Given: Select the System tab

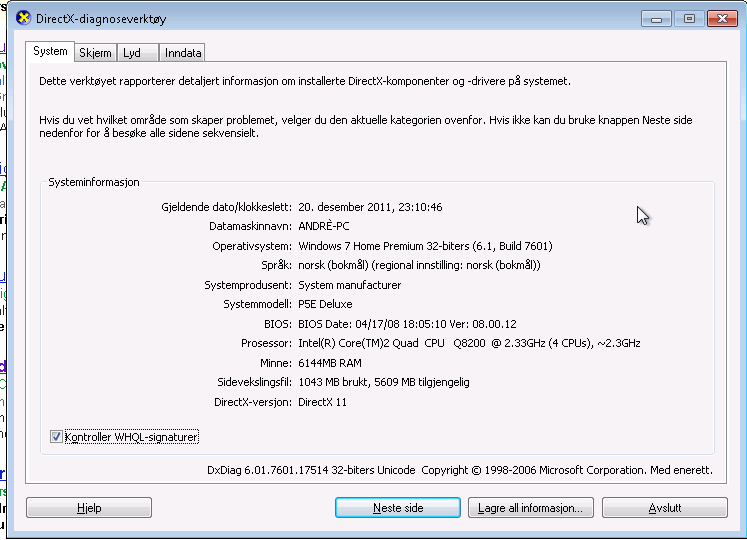Looking at the screenshot, I should 50,51.
